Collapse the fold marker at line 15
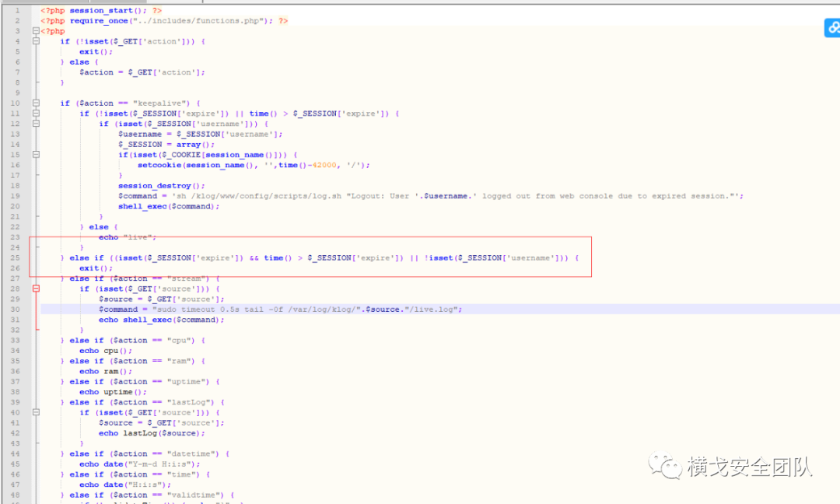 (36, 154)
